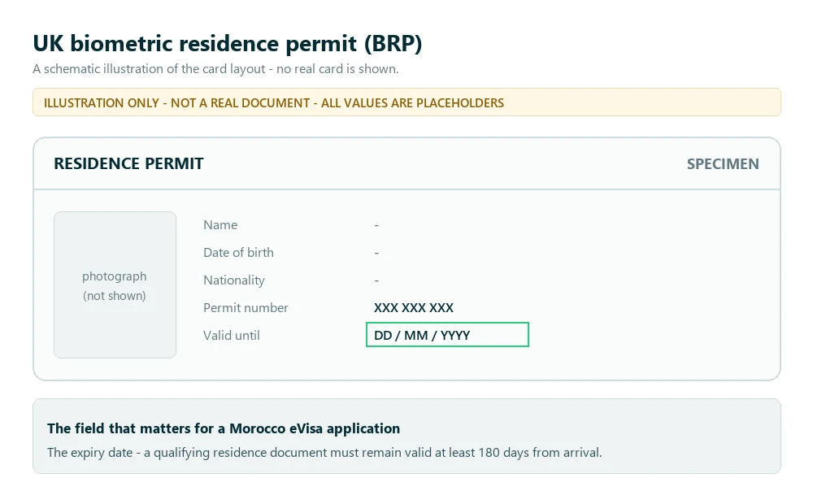This screenshot has height=504, width=813.
Task: Click the Name placeholder dash value
Action: point(376,225)
